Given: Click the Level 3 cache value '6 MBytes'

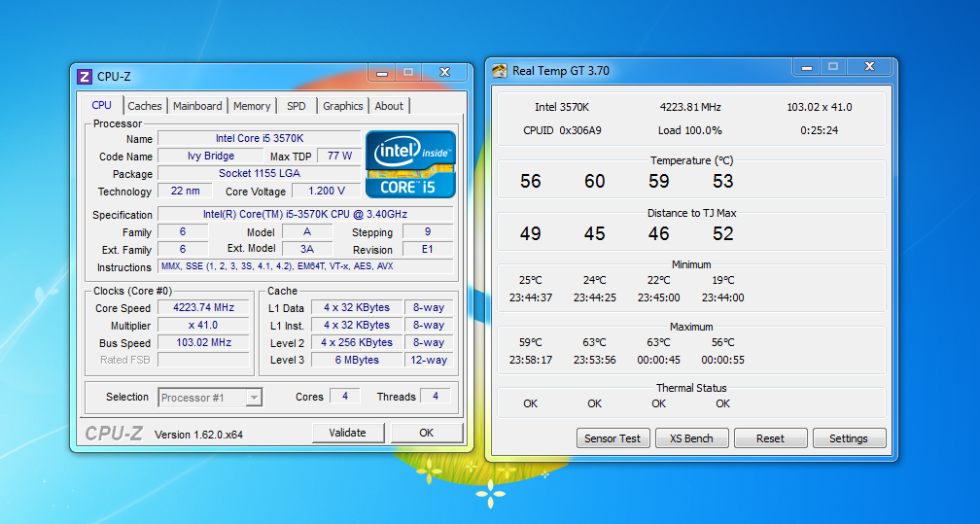Looking at the screenshot, I should point(357,360).
